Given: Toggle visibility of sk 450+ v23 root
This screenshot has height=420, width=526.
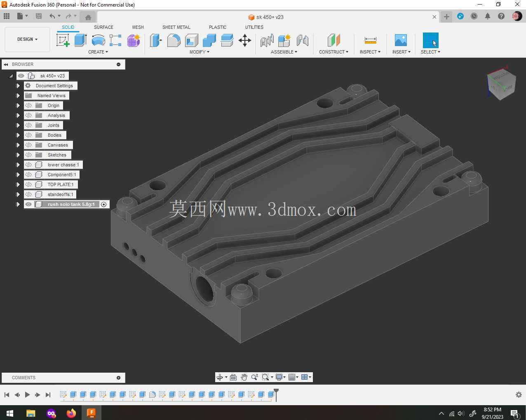Looking at the screenshot, I should (x=21, y=76).
